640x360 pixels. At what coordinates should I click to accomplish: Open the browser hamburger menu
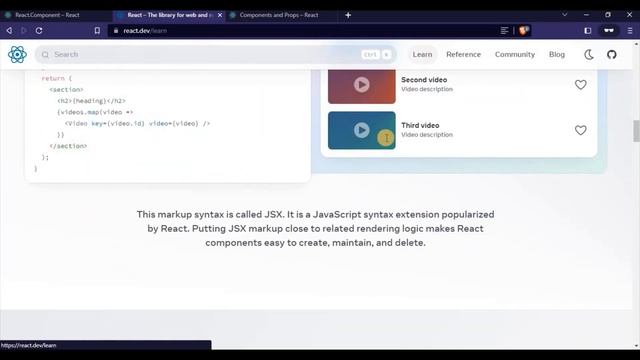click(630, 31)
